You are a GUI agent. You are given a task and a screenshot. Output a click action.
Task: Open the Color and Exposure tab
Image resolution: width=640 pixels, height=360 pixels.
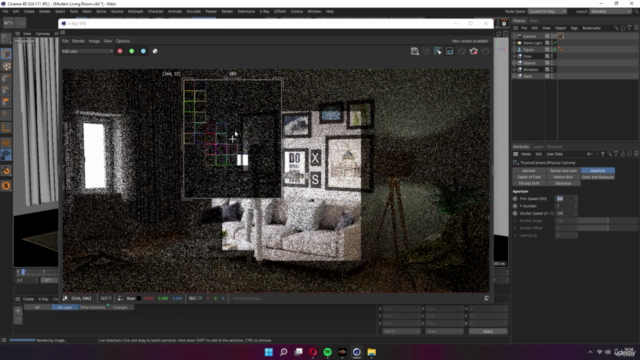[598, 177]
